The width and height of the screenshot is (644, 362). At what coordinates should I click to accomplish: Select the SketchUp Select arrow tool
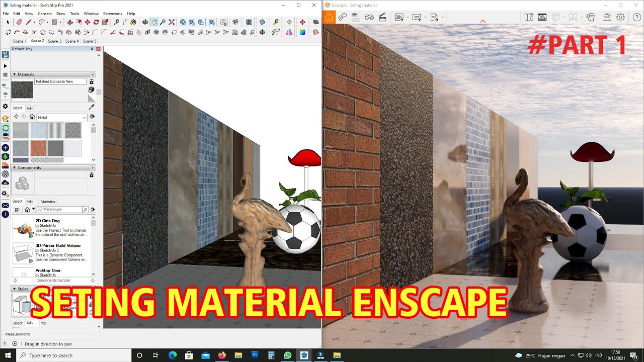point(8,22)
